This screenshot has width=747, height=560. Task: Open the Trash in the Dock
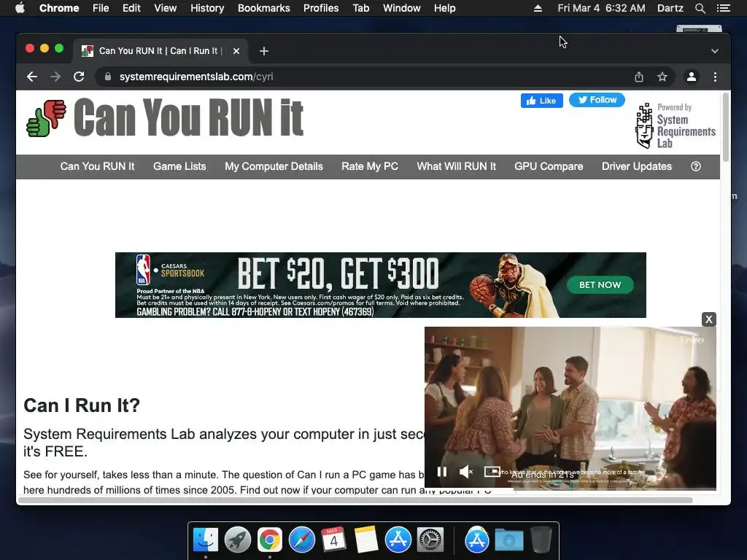541,540
